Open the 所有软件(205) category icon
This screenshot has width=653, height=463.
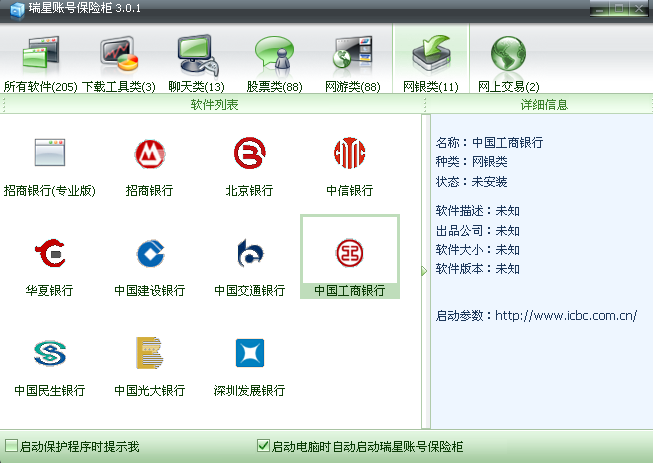pos(41,52)
